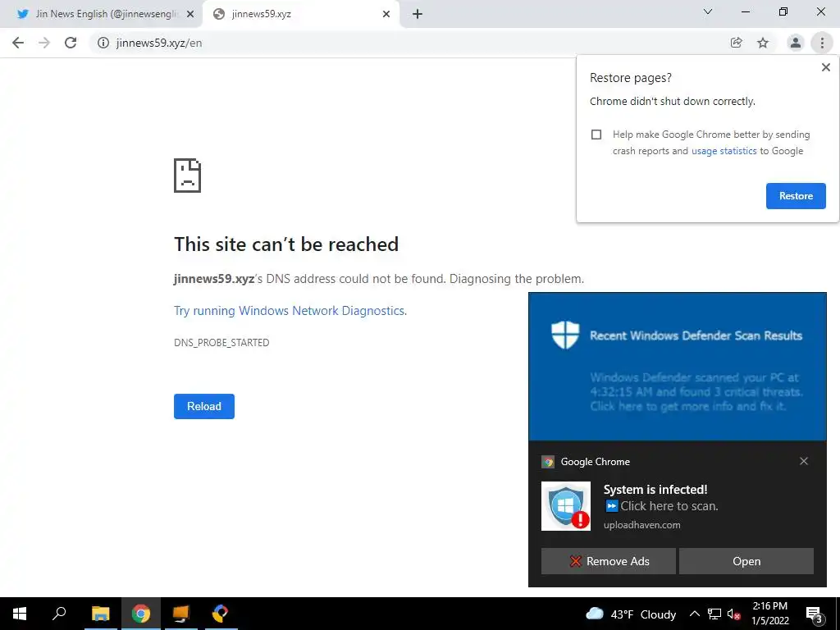This screenshot has height=630, width=840.
Task: Close the Jin News English Twitter tab
Action: 190,14
